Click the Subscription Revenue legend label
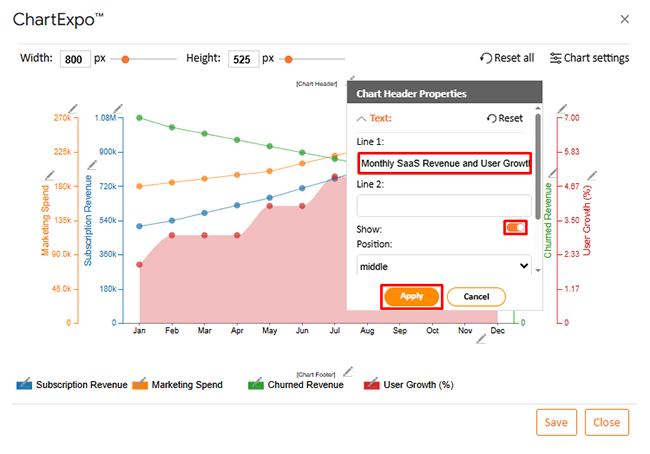This screenshot has width=650, height=454. point(82,385)
